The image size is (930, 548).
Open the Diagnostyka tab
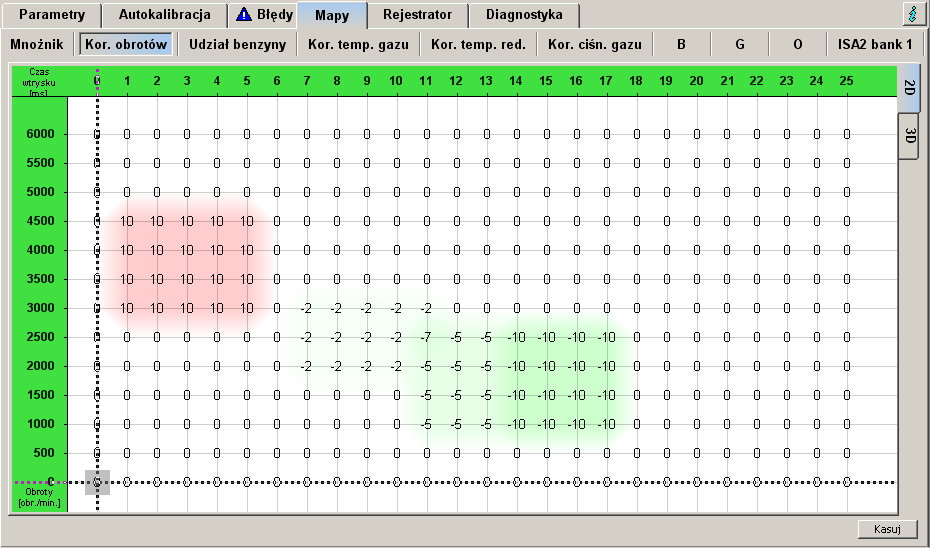524,15
